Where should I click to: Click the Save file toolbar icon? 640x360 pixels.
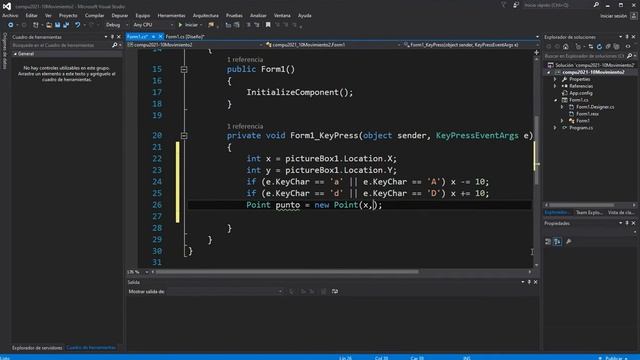click(58, 25)
